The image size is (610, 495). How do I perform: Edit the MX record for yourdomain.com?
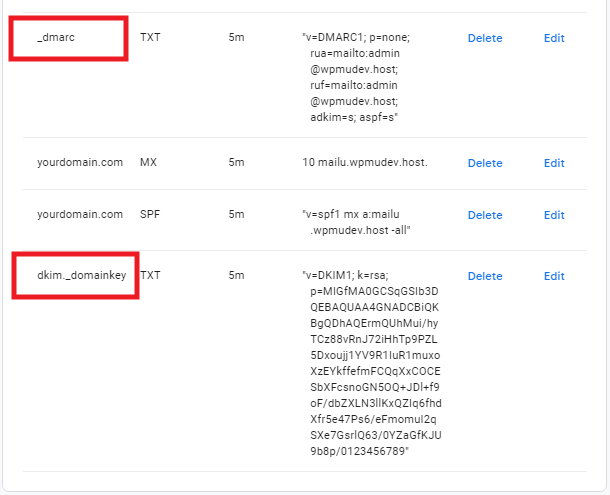point(554,163)
